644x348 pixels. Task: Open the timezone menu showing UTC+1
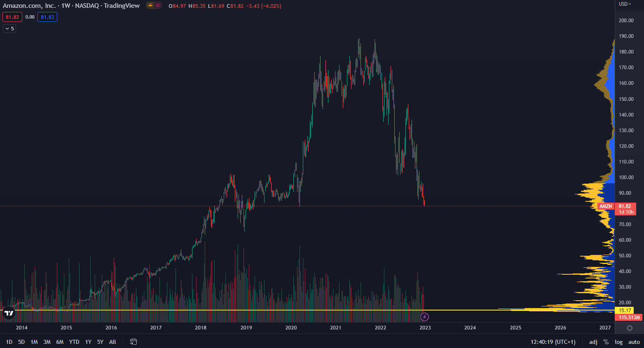coord(553,342)
